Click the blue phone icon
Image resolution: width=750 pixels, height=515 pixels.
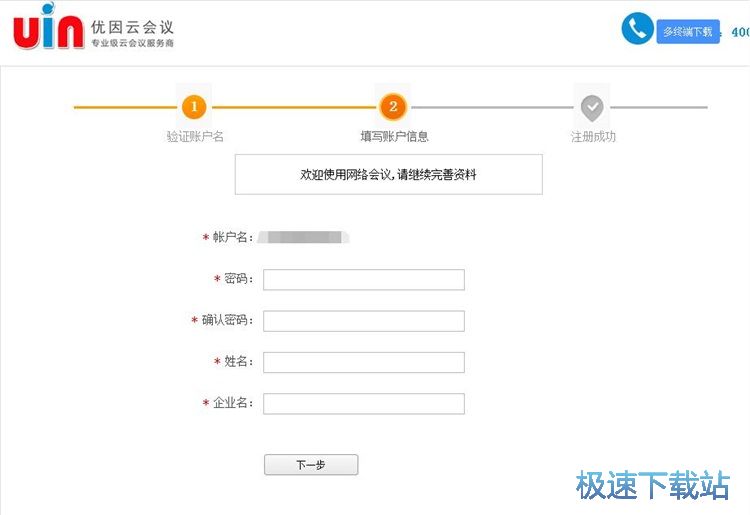tap(637, 28)
